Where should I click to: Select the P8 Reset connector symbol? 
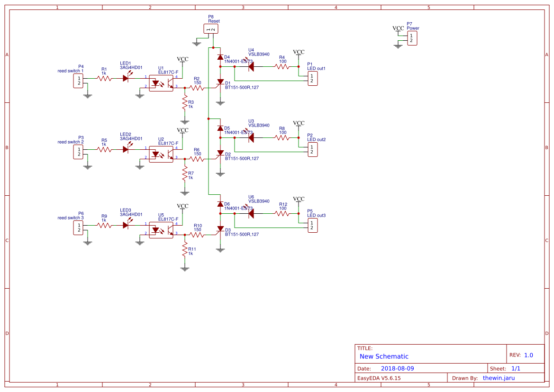coord(211,29)
